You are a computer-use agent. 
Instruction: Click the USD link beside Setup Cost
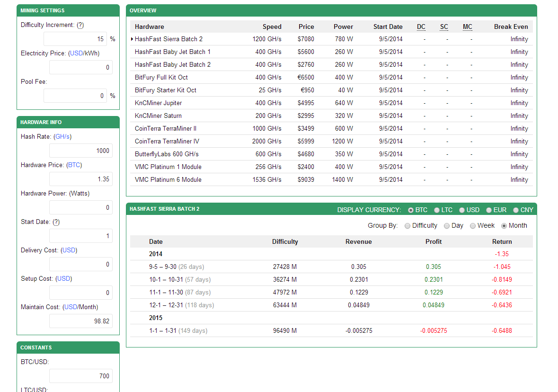64,279
